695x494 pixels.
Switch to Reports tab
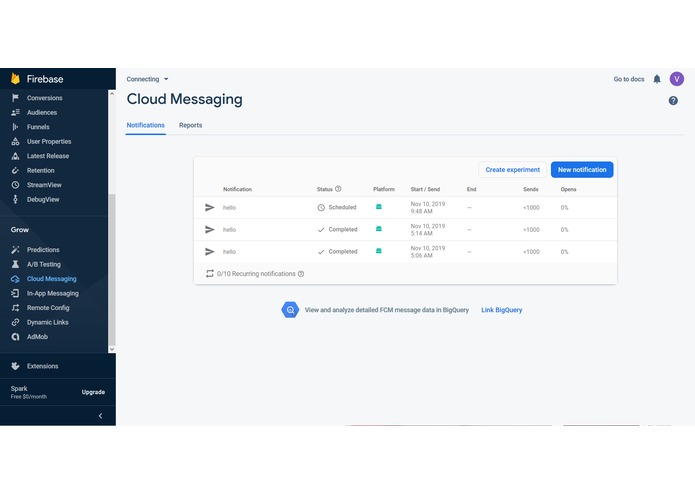coord(191,125)
